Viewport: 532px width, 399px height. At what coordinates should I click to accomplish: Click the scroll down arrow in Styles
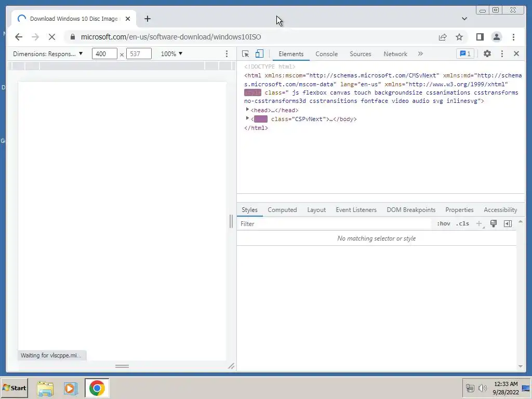pyautogui.click(x=521, y=366)
